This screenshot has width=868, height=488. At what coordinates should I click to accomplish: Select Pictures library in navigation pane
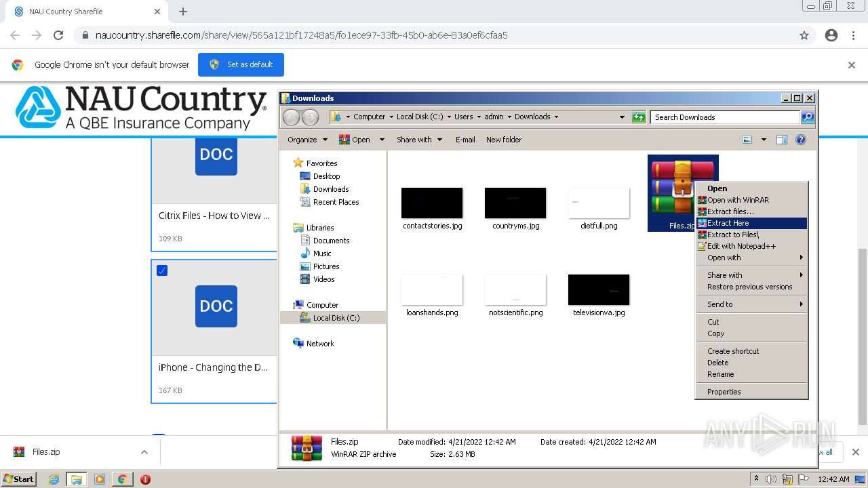(326, 266)
